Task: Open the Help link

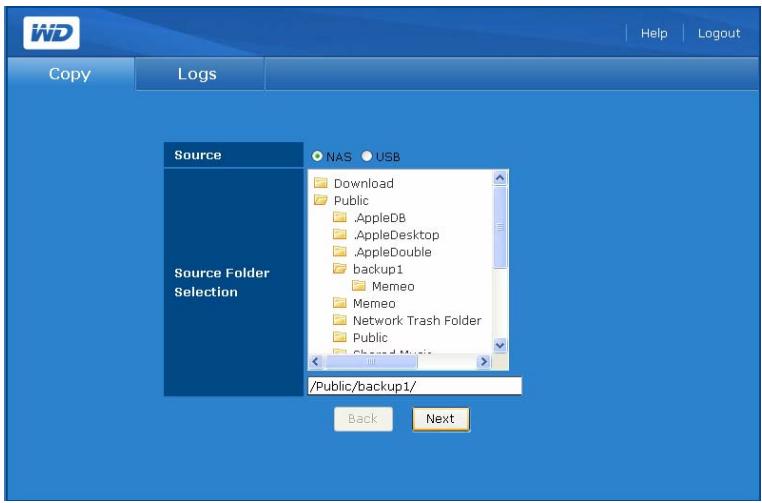Action: [654, 34]
